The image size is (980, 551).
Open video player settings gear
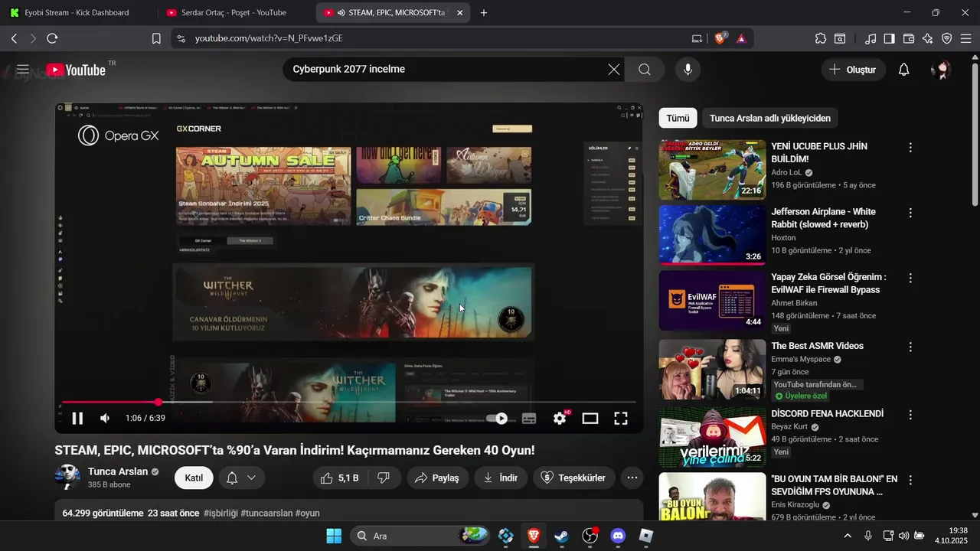tap(560, 419)
